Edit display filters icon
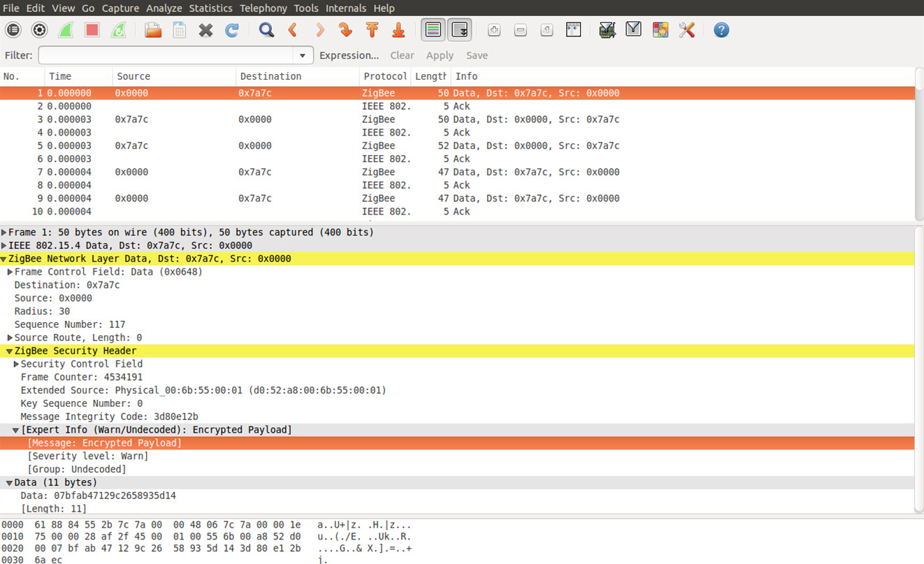This screenshot has width=924, height=564. click(634, 30)
